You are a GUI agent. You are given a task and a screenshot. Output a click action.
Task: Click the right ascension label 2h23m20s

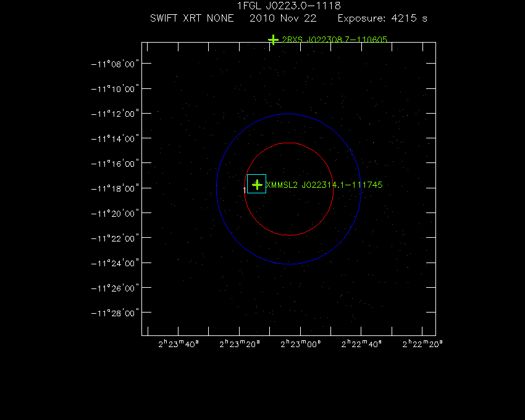tap(240, 344)
